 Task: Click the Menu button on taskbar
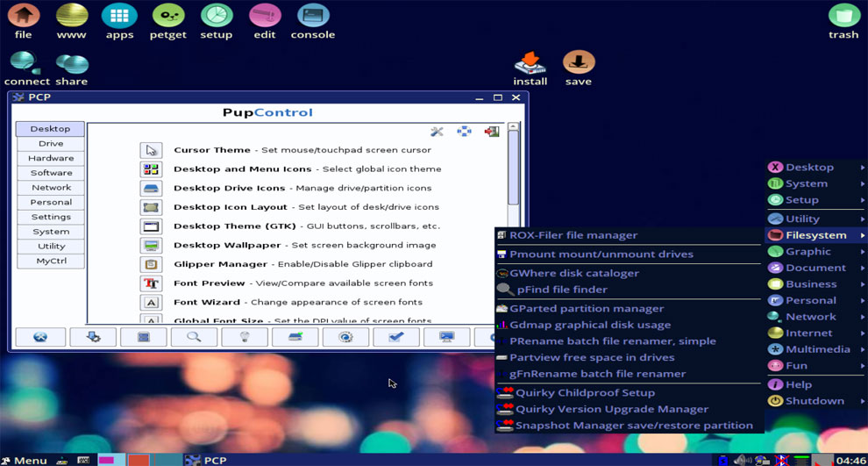click(x=25, y=461)
